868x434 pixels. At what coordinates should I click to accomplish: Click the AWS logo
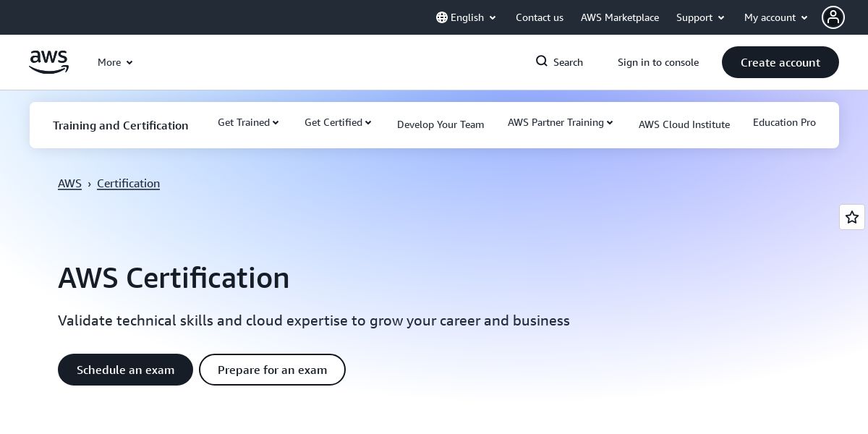click(x=48, y=62)
